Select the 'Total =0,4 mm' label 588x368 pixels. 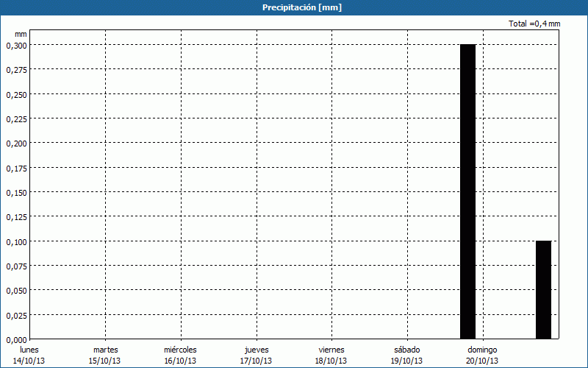[x=534, y=24]
